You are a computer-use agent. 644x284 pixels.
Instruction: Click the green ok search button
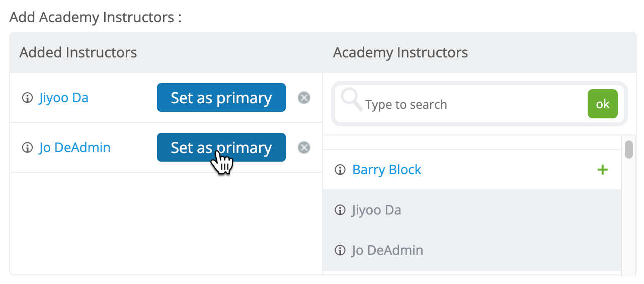603,104
